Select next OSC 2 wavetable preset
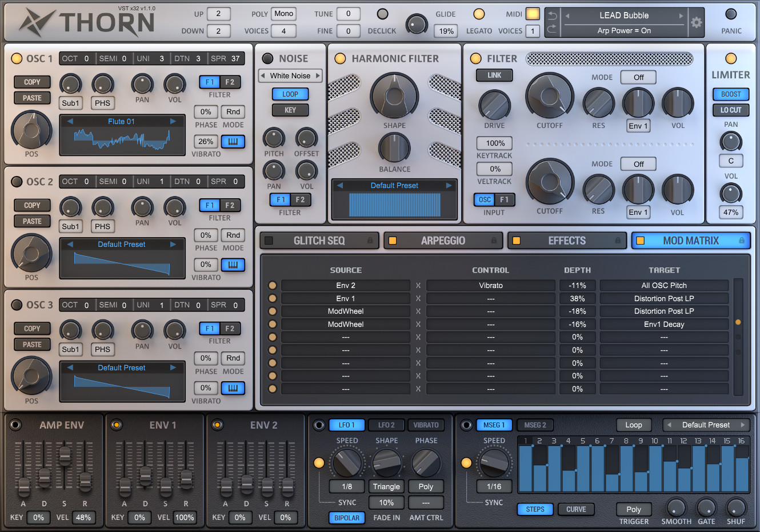This screenshot has height=532, width=760. 173,245
